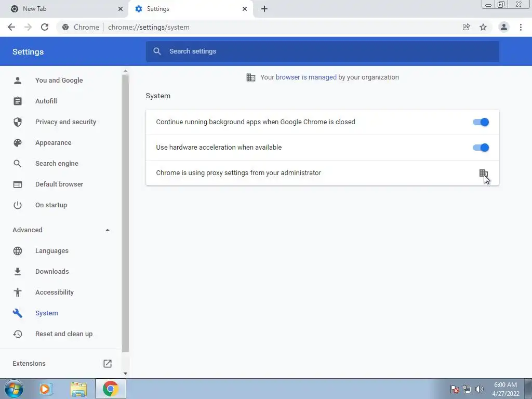532x399 pixels.
Task: Click the sidebar scroll up arrow
Action: click(x=126, y=71)
